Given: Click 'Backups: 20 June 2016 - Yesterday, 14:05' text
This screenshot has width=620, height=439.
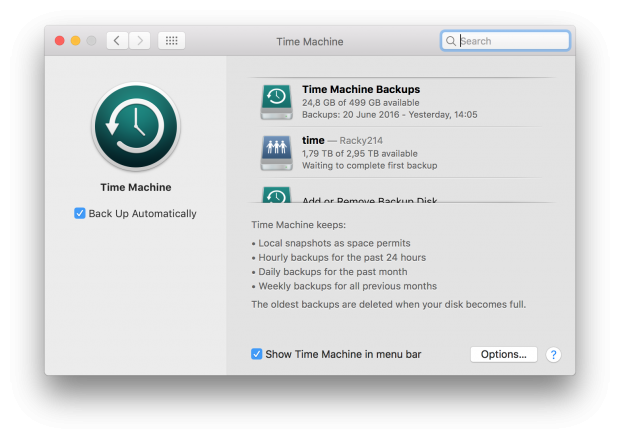Looking at the screenshot, I should [x=389, y=115].
